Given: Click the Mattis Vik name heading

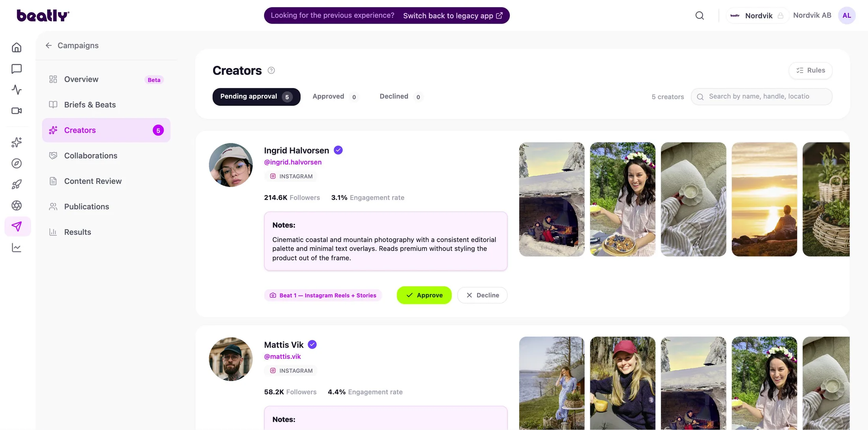Looking at the screenshot, I should (x=284, y=345).
